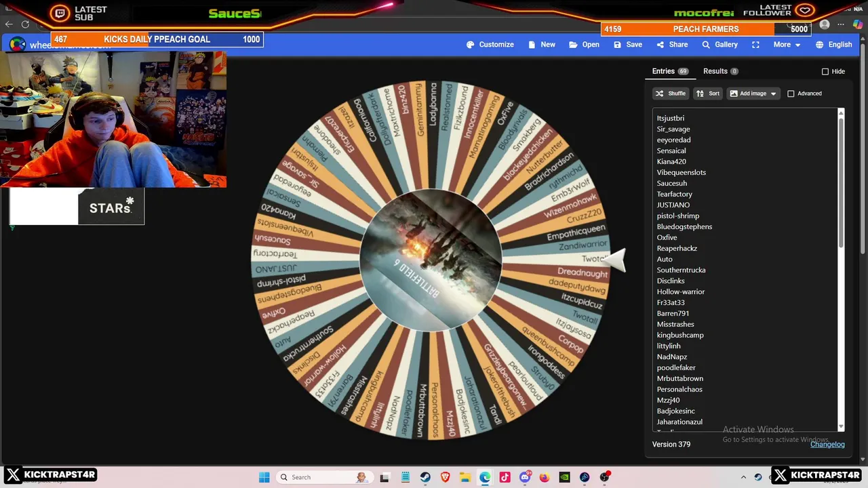Image resolution: width=868 pixels, height=488 pixels.
Task: Click the 'poodlefaker' entry
Action: click(675, 368)
